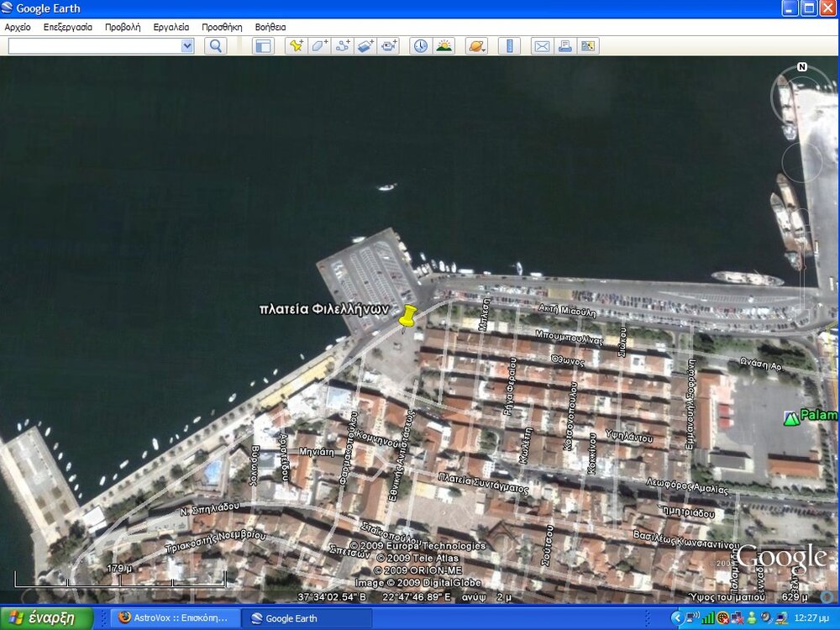This screenshot has height=630, width=840.
Task: Show historical imagery clock icon
Action: pyautogui.click(x=420, y=46)
